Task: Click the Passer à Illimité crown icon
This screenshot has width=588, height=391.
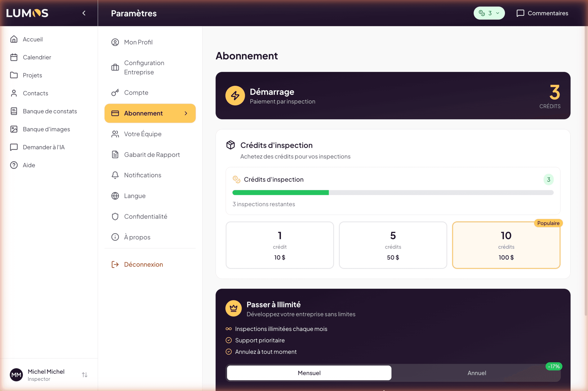Action: tap(233, 308)
